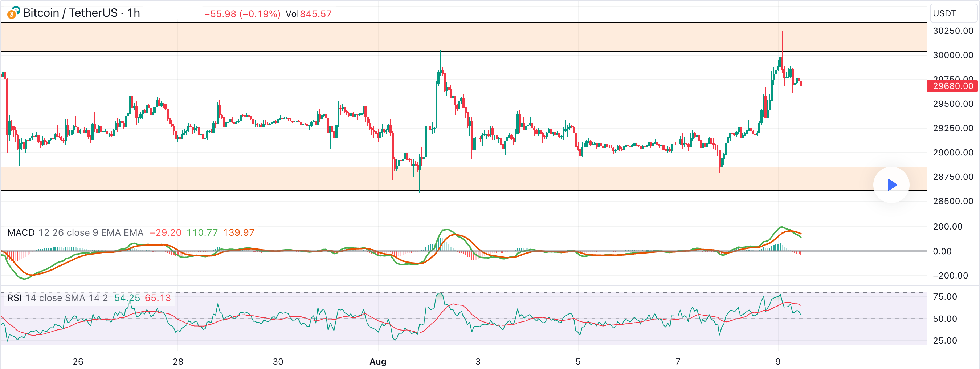This screenshot has width=980, height=369.
Task: Select the RSI indicator legend label
Action: click(x=15, y=298)
